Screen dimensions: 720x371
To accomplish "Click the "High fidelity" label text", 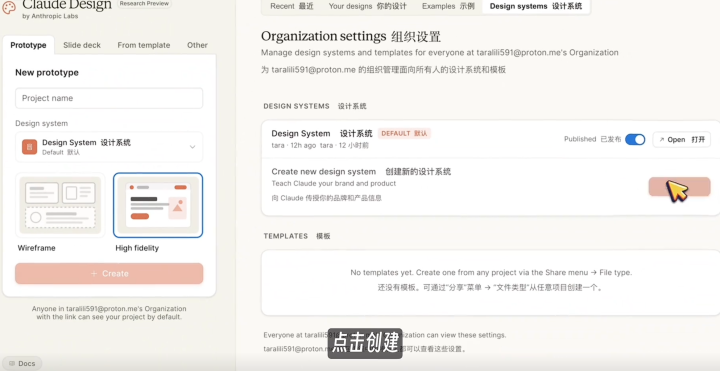I will click(137, 248).
